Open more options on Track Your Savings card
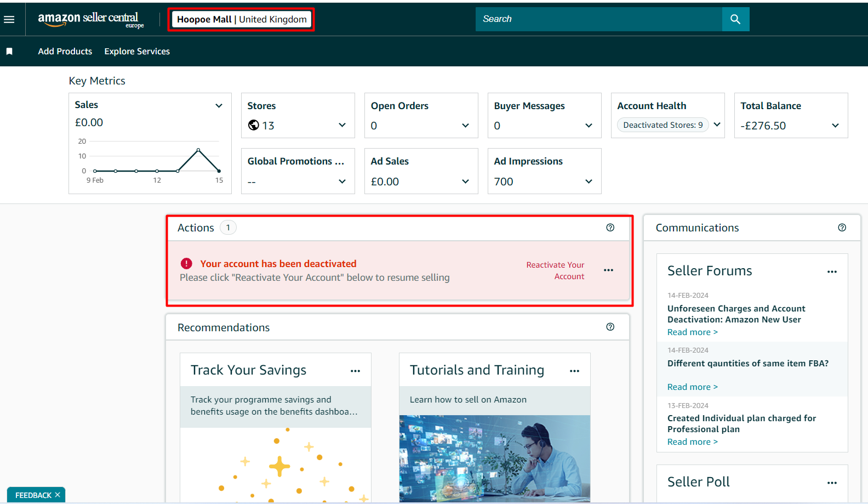This screenshot has height=504, width=868. click(355, 371)
